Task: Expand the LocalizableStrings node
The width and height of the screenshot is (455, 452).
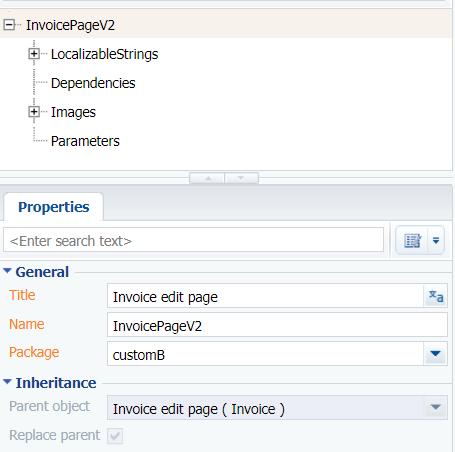Action: coord(34,54)
